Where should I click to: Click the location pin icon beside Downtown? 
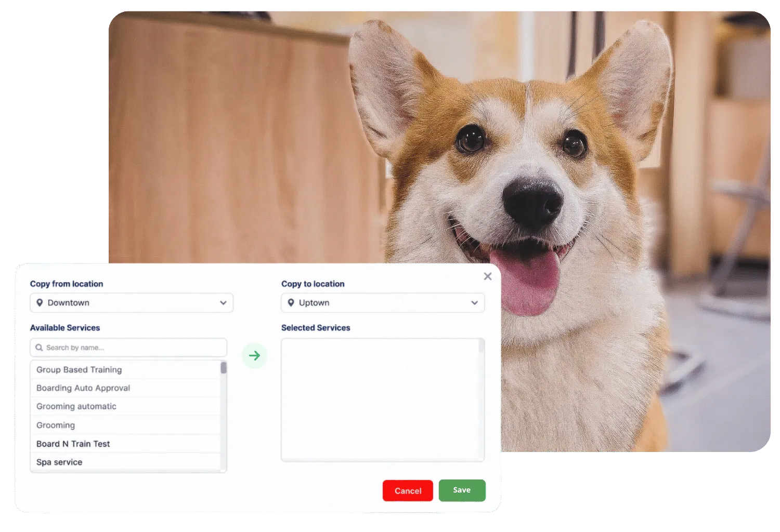40,303
